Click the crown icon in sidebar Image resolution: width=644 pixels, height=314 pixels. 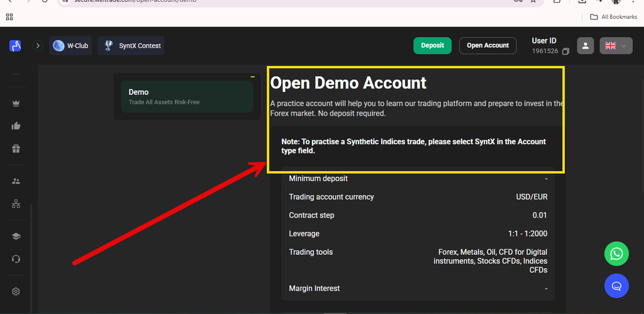coord(16,104)
